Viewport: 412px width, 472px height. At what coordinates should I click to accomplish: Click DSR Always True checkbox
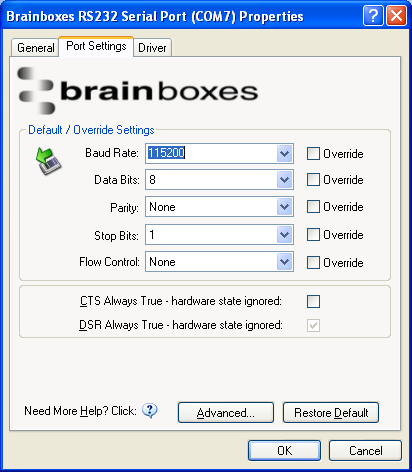313,325
